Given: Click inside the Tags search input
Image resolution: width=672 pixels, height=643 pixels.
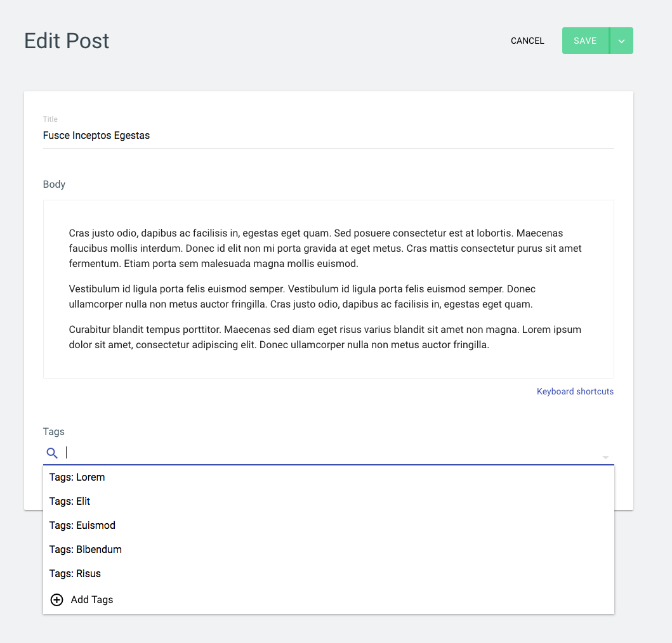Looking at the screenshot, I should tap(330, 453).
